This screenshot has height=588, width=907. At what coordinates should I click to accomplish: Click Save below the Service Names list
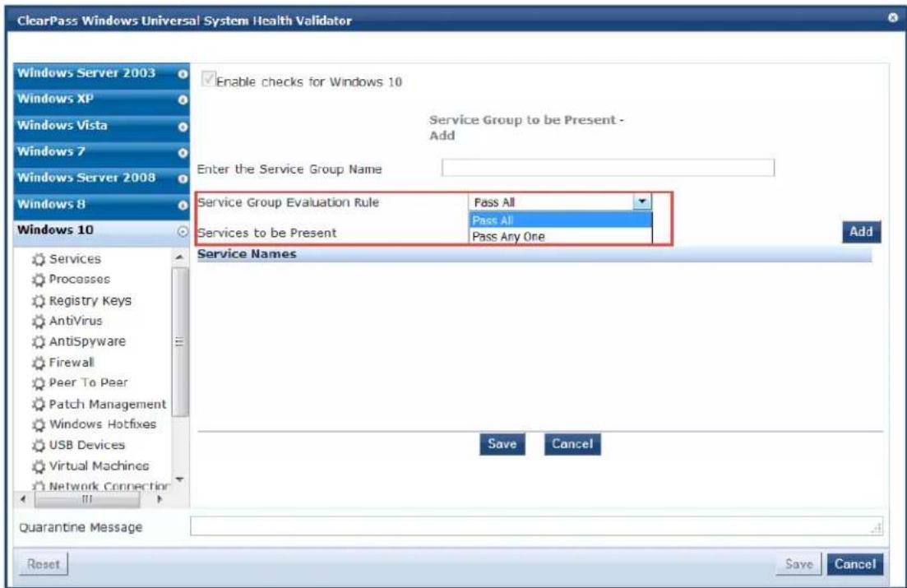coord(502,444)
